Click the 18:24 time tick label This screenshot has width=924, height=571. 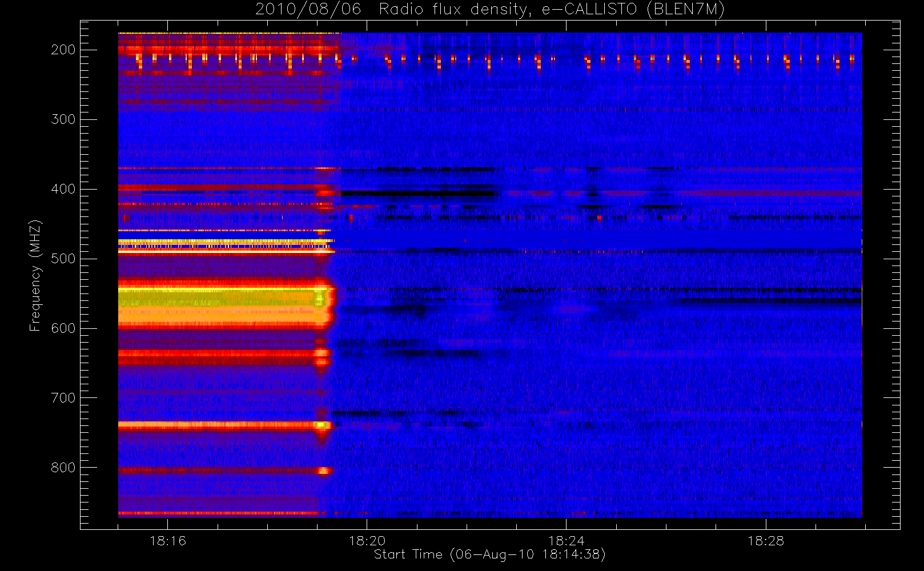pos(567,541)
